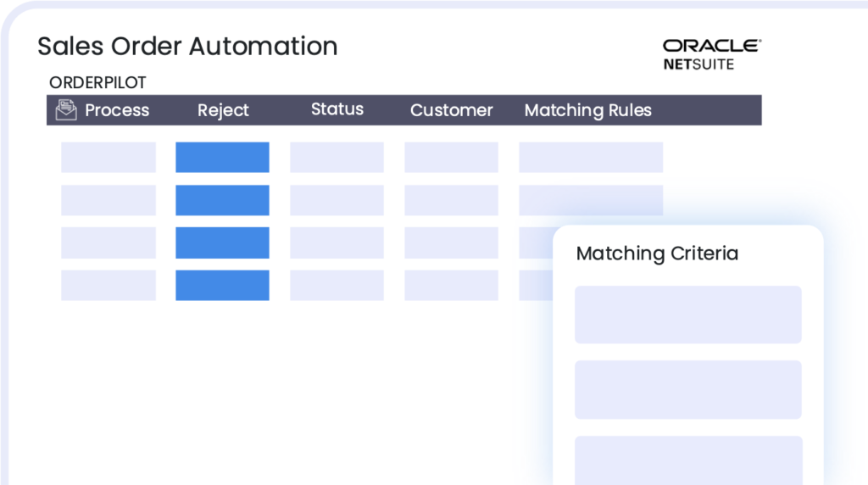Click the second Matching Criteria field
Viewport: 868px width, 485px height.
point(688,390)
